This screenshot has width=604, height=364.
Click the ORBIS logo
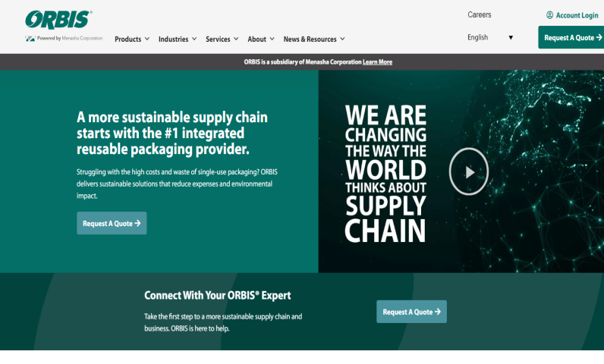coord(58,20)
